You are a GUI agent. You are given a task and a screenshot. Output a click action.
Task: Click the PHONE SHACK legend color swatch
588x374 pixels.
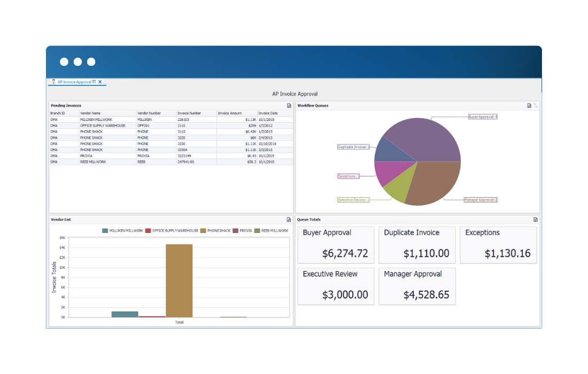click(203, 231)
